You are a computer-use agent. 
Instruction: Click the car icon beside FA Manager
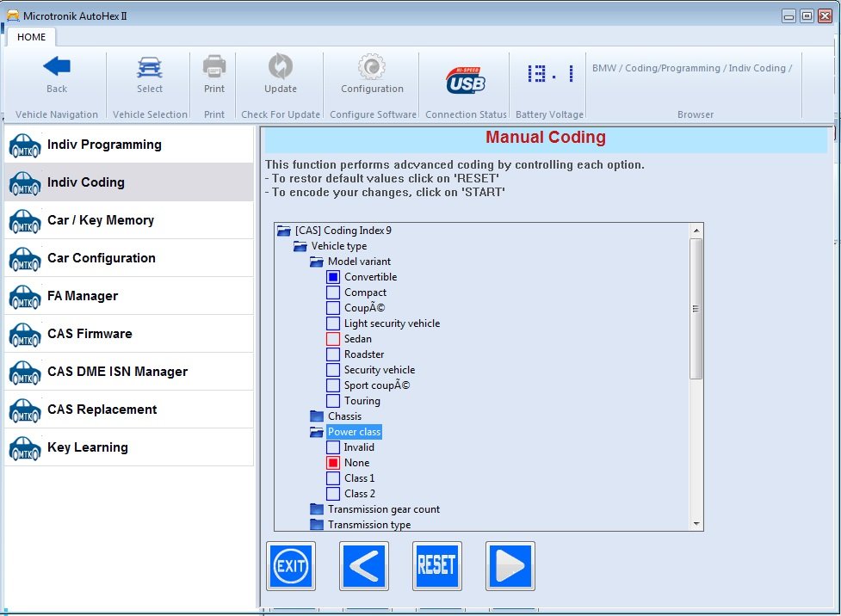tap(25, 297)
